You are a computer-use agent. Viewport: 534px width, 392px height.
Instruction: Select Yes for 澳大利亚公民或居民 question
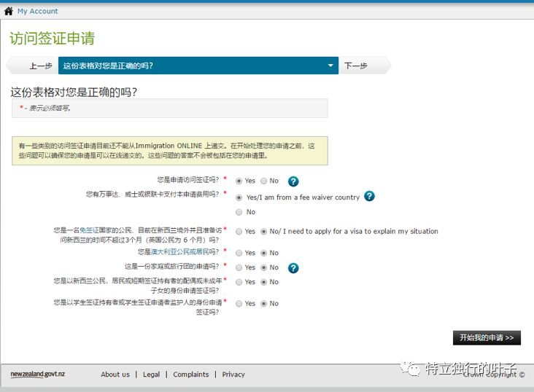click(x=239, y=253)
